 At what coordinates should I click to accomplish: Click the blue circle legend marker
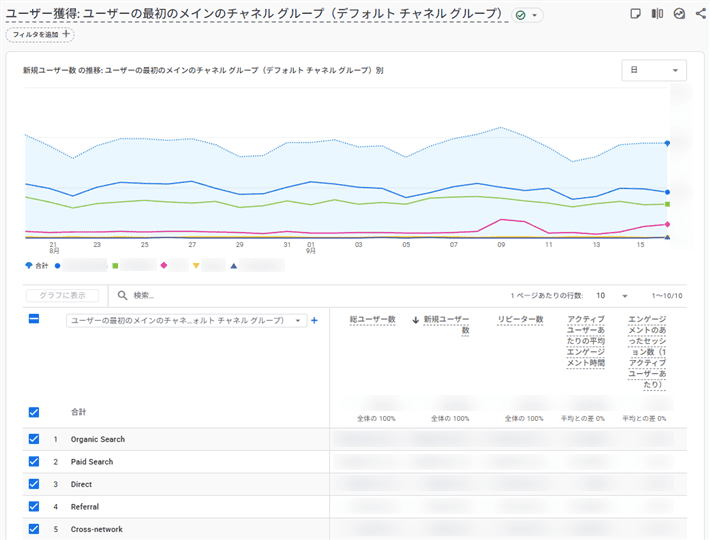click(x=58, y=266)
